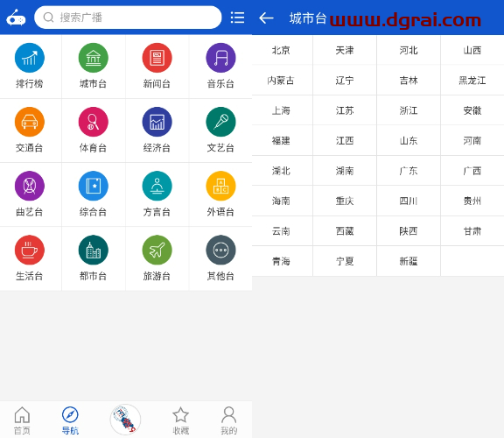Open 西藏 region stations
Image resolution: width=504 pixels, height=438 pixels.
(x=345, y=231)
